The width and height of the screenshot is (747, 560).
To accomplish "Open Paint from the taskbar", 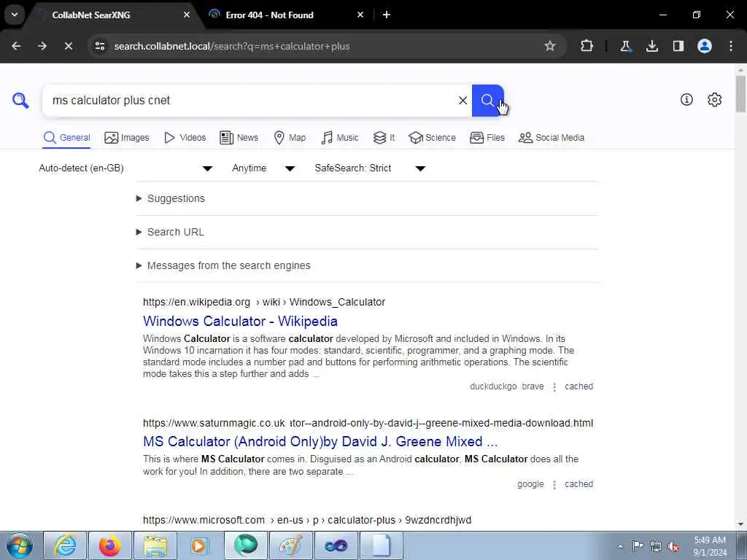I will click(x=290, y=545).
